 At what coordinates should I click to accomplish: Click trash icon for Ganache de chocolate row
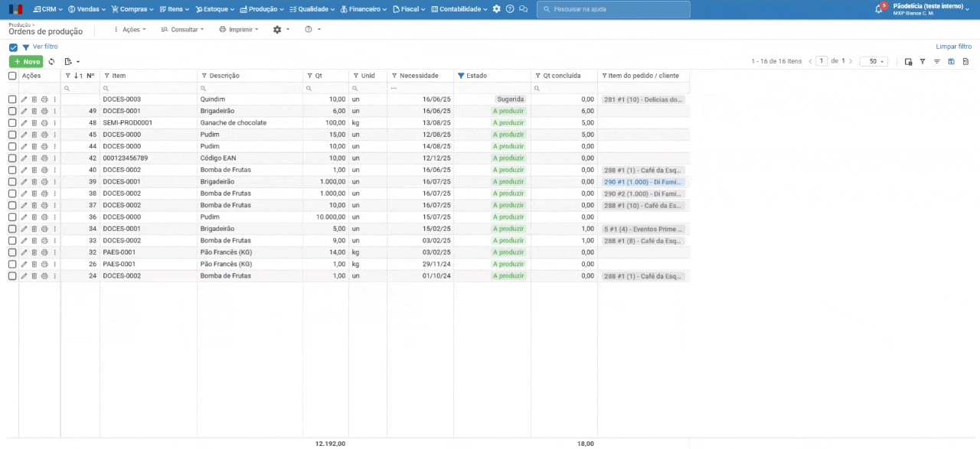click(x=34, y=123)
